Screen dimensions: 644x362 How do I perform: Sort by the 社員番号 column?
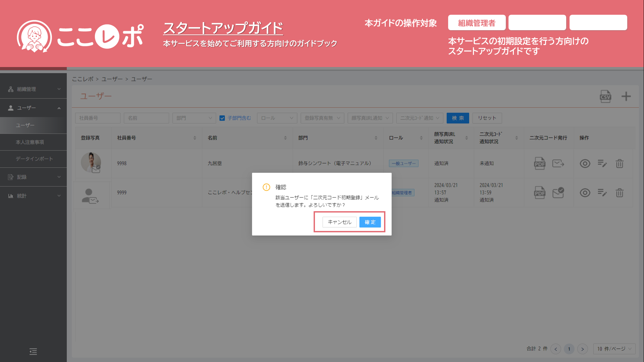[195, 138]
